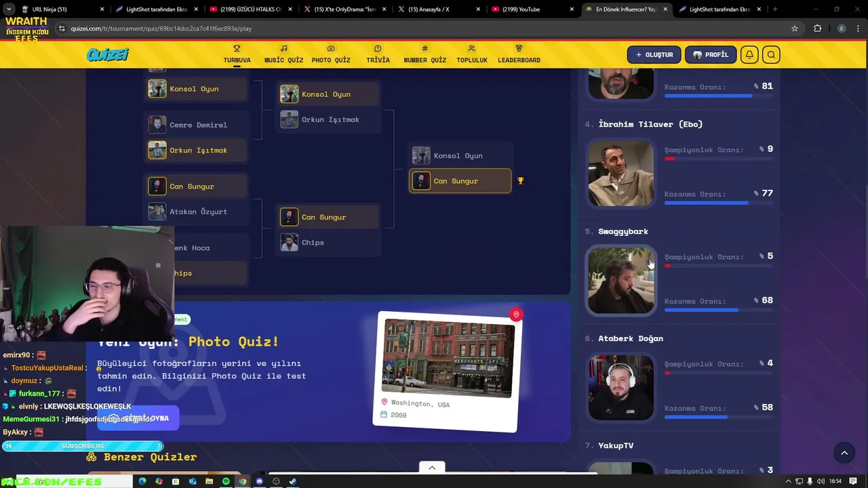
Task: Click the Quizei logo
Action: pyautogui.click(x=107, y=55)
